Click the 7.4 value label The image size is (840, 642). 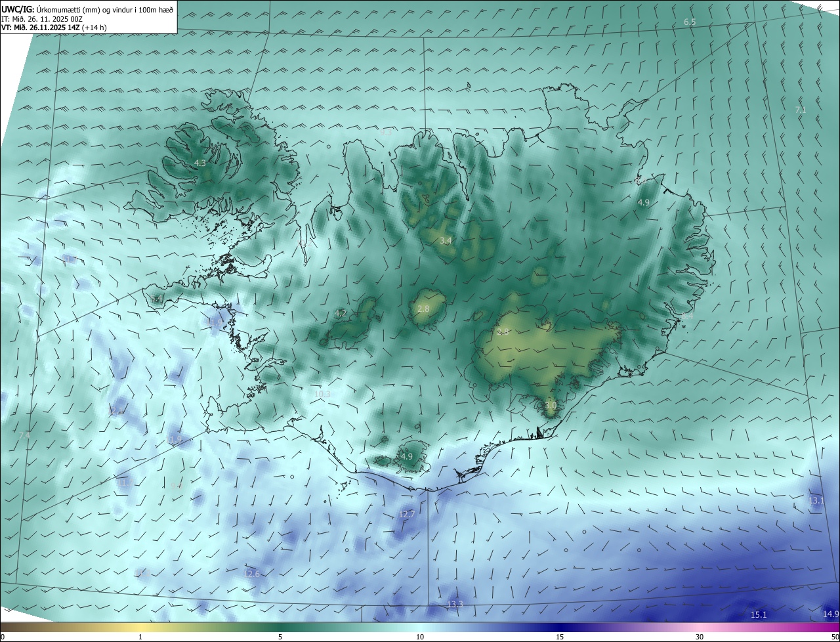tap(24, 435)
